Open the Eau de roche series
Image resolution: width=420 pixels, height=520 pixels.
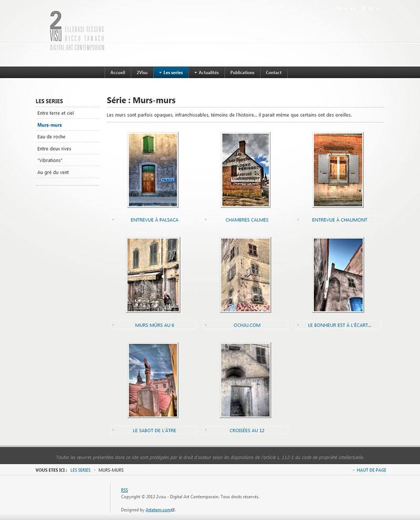[x=51, y=136]
